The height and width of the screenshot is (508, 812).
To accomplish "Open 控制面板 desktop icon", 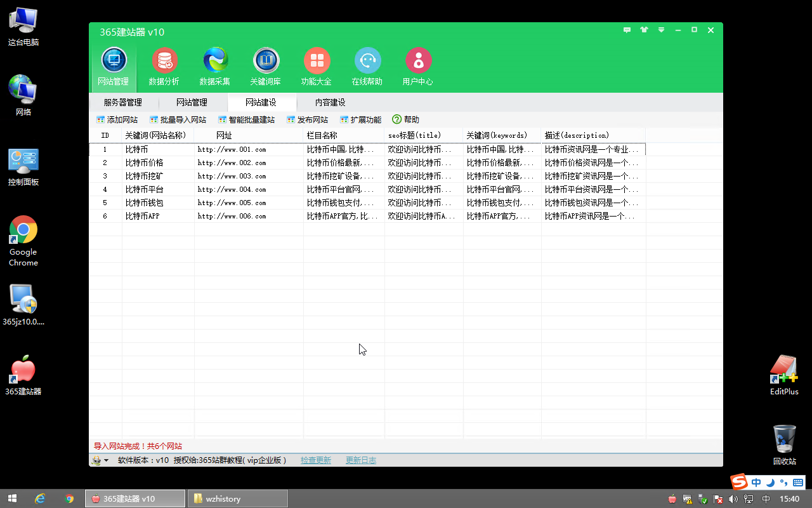I will (x=23, y=166).
